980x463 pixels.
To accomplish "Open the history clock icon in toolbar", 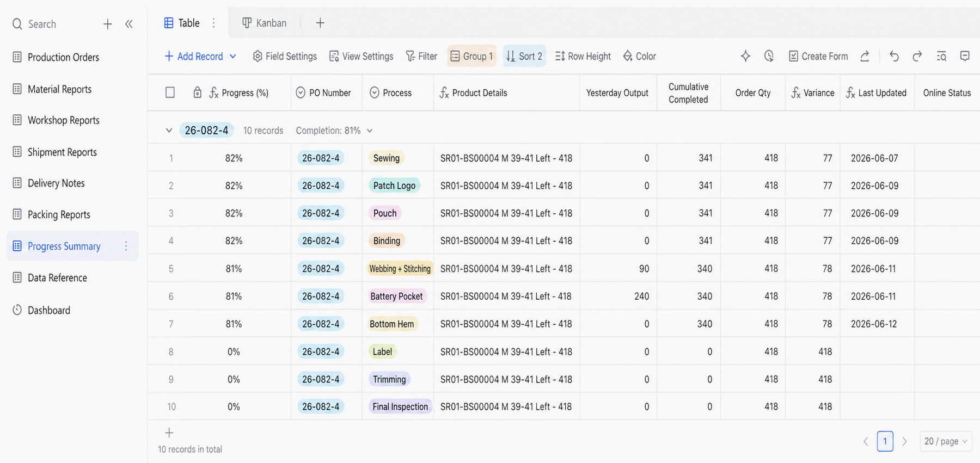I will [769, 56].
